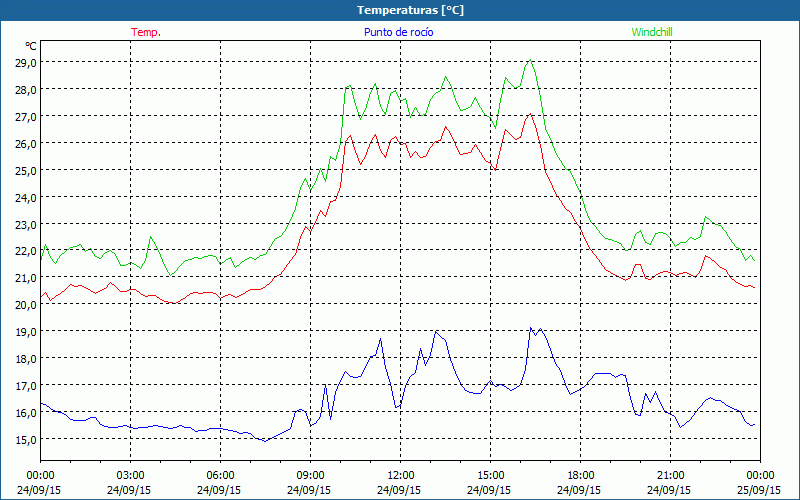Click the 19,0 y-axis value

(x=26, y=332)
